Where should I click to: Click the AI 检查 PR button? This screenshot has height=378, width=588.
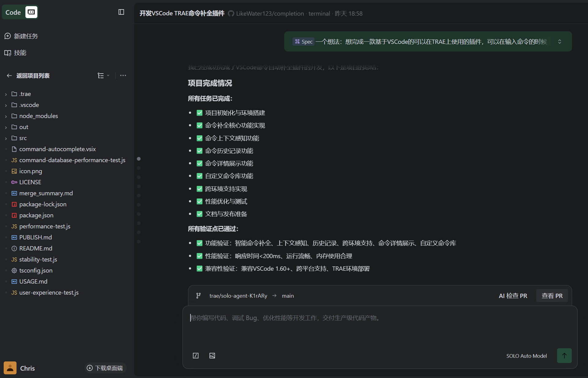513,296
